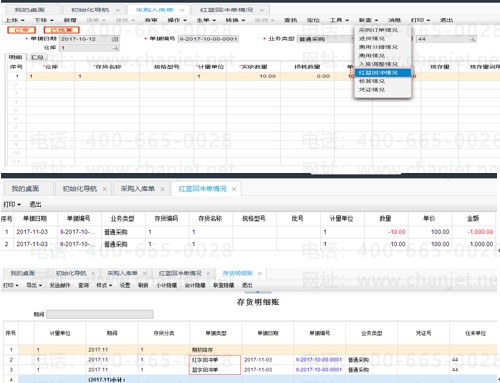
Task: Expand the 工具 menu
Action: pos(339,20)
